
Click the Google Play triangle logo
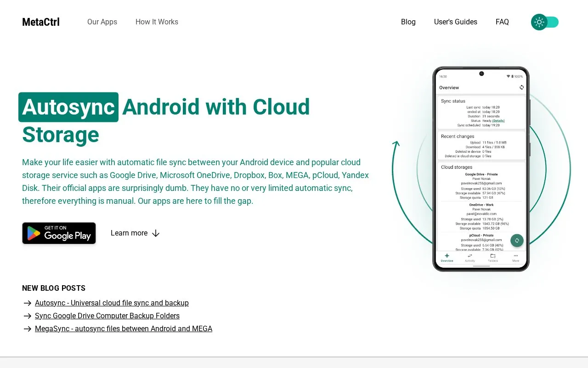34,233
